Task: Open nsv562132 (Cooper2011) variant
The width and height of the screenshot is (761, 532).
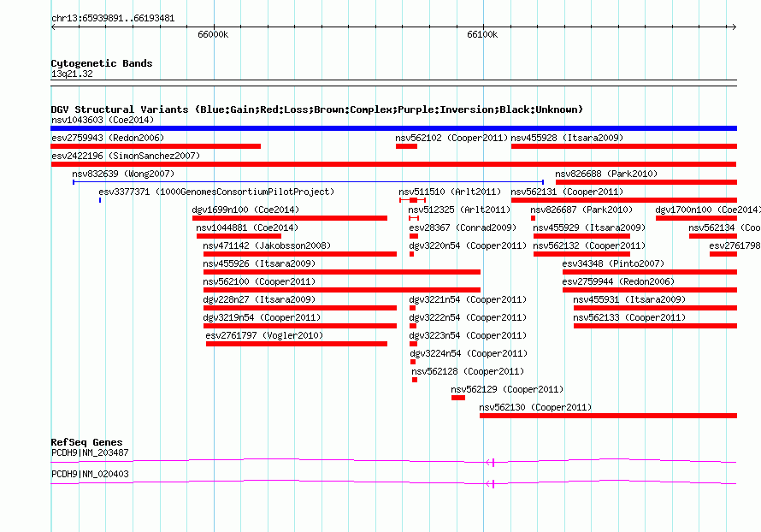Action: [589, 245]
